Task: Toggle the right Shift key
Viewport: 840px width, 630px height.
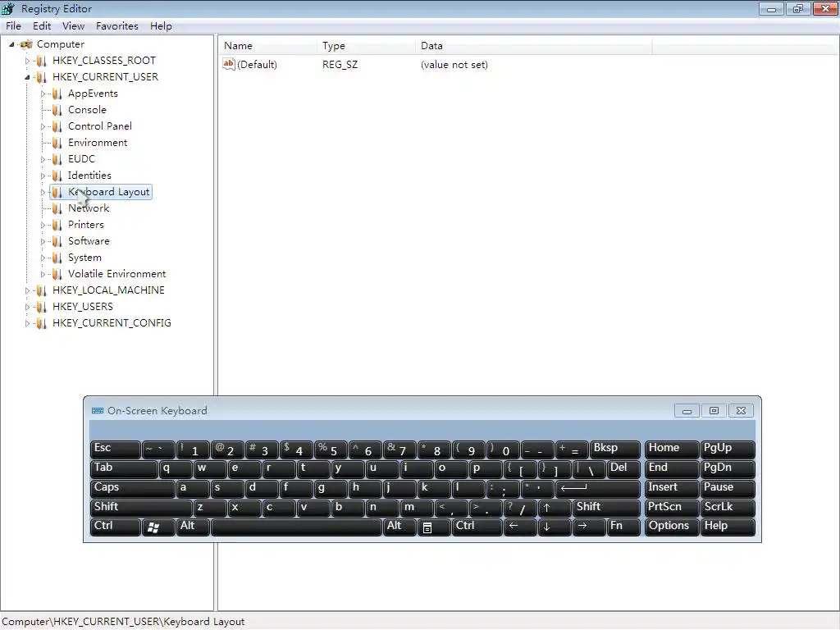Action: pyautogui.click(x=606, y=508)
